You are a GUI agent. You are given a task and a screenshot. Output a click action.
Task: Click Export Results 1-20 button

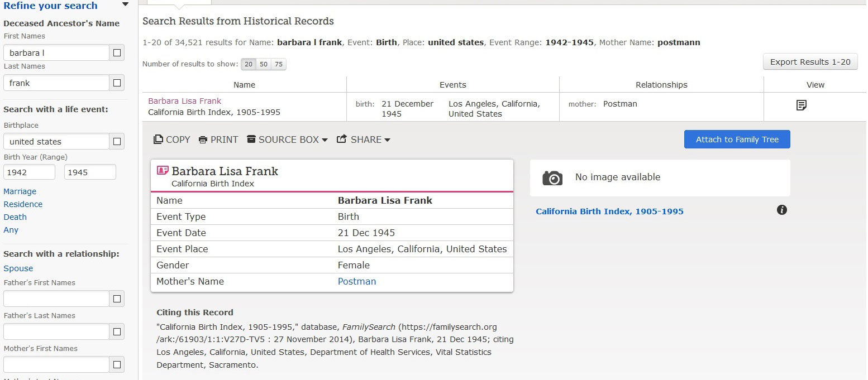810,62
